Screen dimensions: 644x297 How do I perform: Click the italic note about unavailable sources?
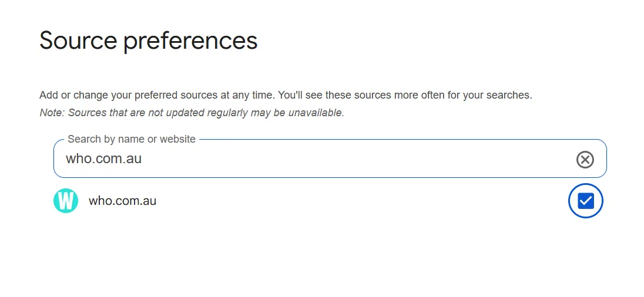pos(192,113)
